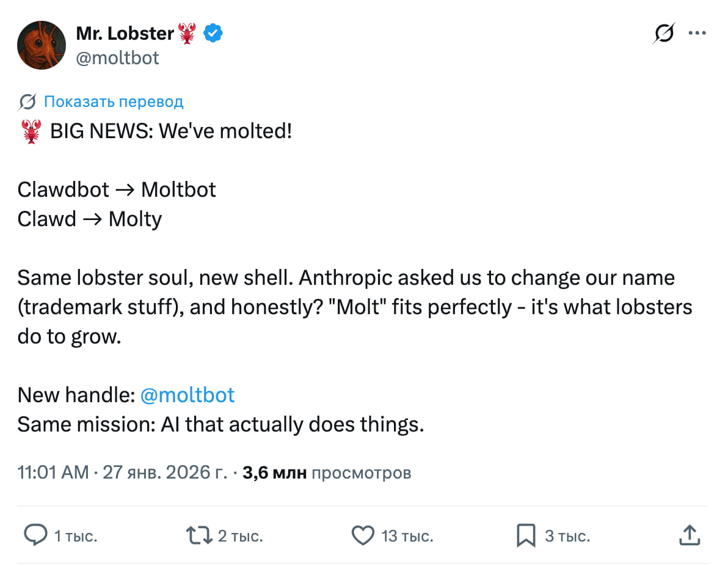728x566 pixels.
Task: Click the bookmark count '3 тыс.'
Action: click(x=569, y=535)
